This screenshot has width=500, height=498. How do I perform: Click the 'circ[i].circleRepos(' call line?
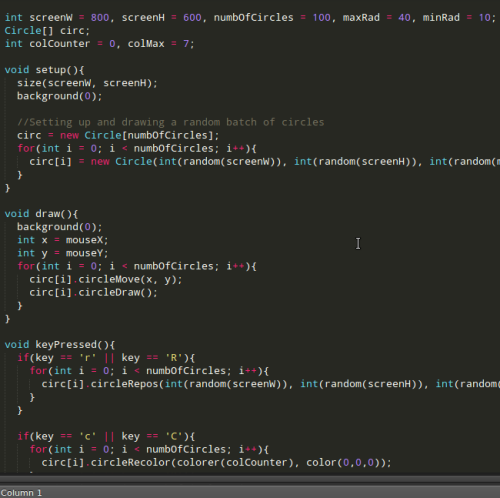pyautogui.click(x=271, y=384)
